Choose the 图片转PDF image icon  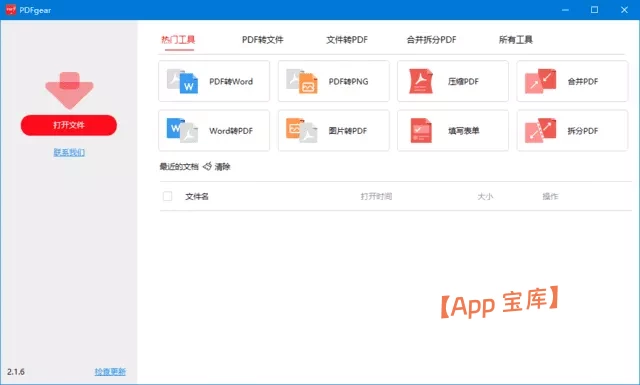[302, 131]
